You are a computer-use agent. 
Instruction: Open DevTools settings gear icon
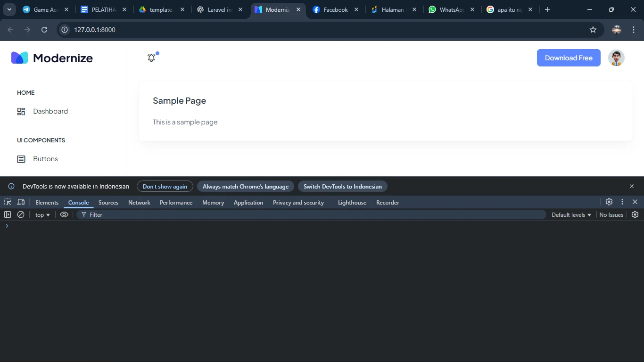tap(609, 202)
